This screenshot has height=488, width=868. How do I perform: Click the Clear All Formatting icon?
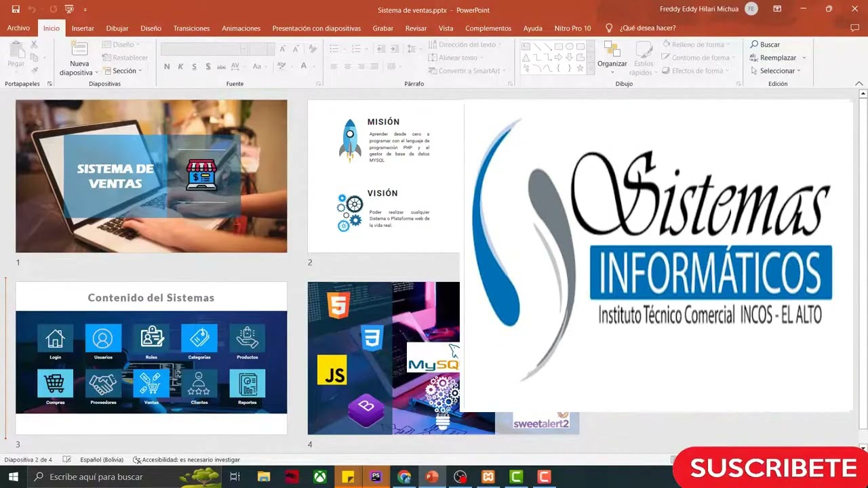[313, 49]
